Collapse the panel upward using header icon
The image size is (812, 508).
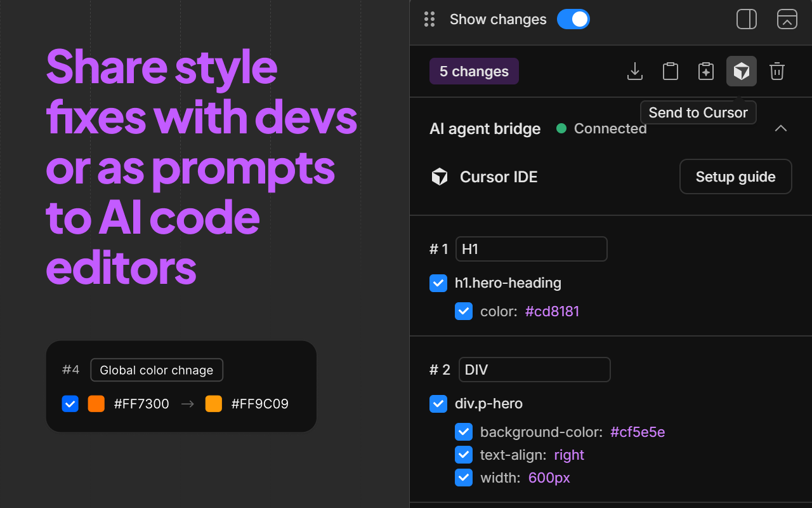coord(787,19)
